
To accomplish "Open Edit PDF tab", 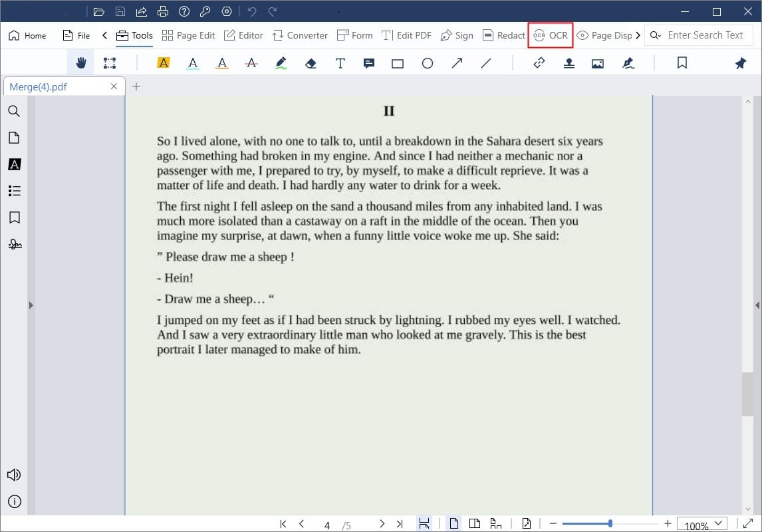I will 406,35.
